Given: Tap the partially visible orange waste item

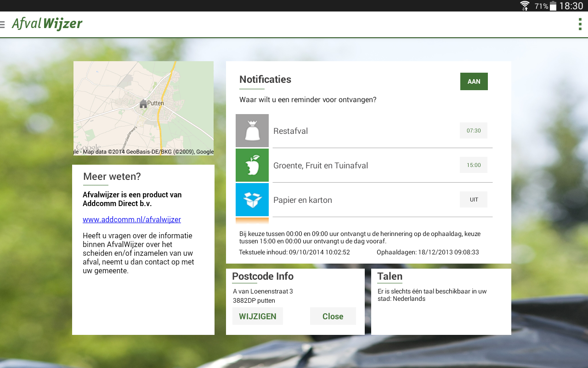Looking at the screenshot, I should pyautogui.click(x=252, y=221).
